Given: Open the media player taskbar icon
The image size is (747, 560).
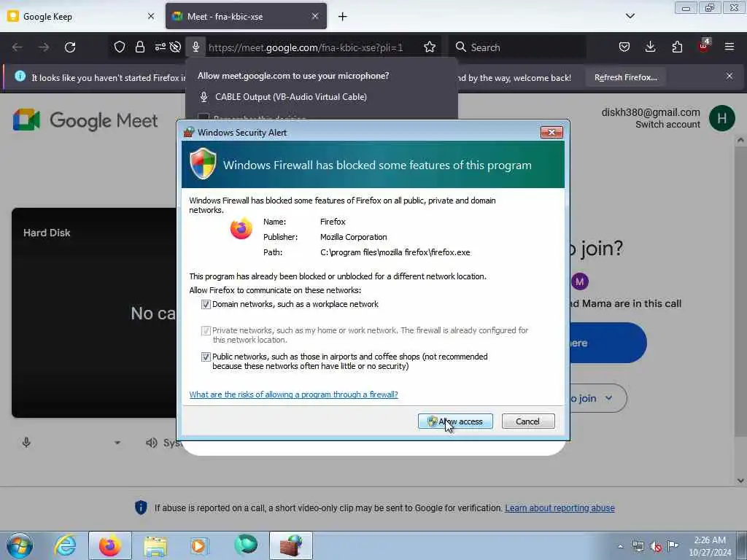Looking at the screenshot, I should click(x=198, y=545).
